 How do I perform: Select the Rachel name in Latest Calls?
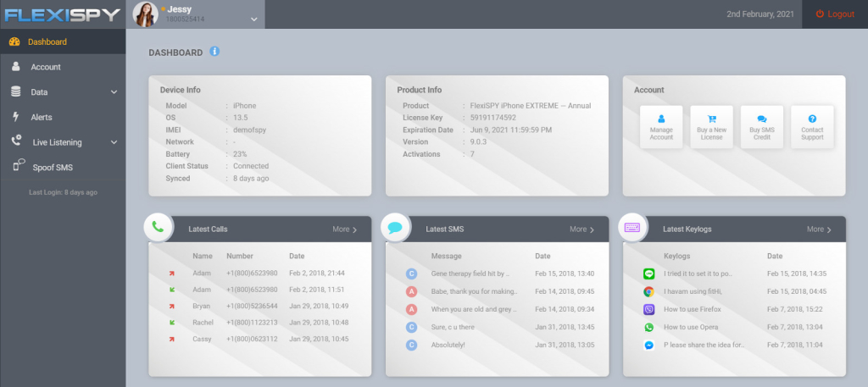pyautogui.click(x=203, y=323)
